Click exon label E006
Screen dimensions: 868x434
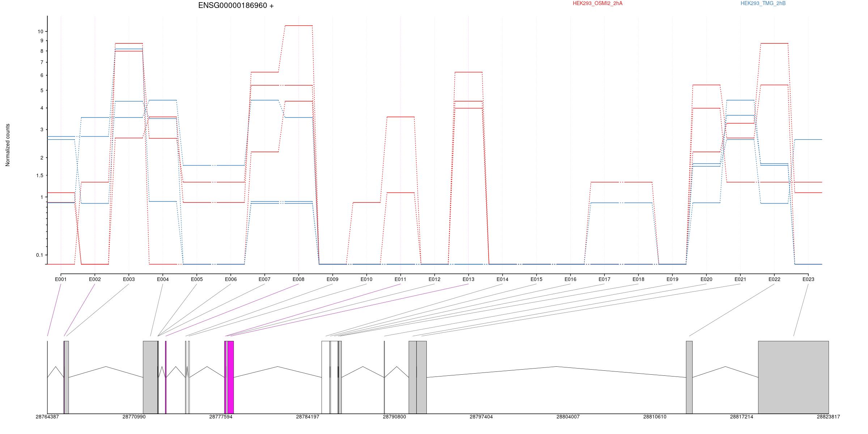click(231, 279)
